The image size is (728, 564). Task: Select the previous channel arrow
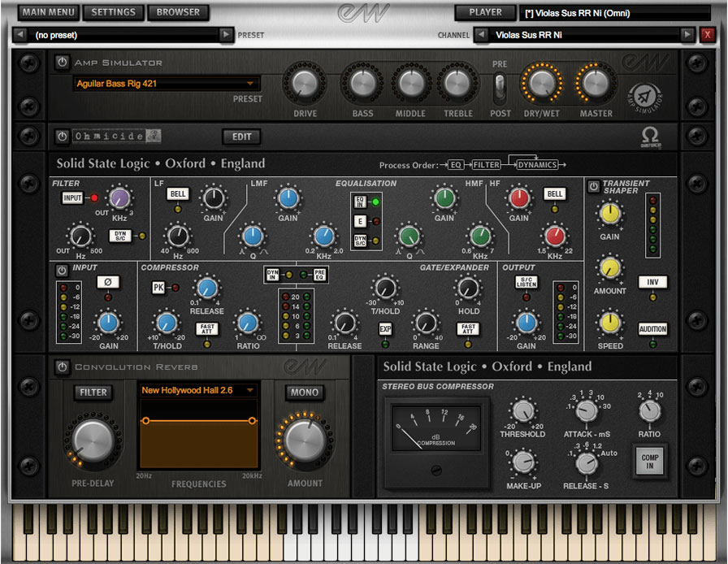[482, 35]
